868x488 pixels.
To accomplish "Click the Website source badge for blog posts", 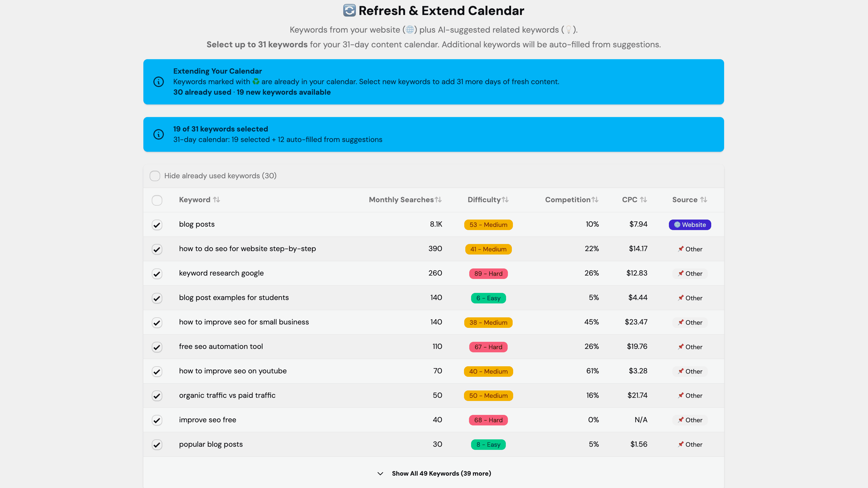I will 689,224.
